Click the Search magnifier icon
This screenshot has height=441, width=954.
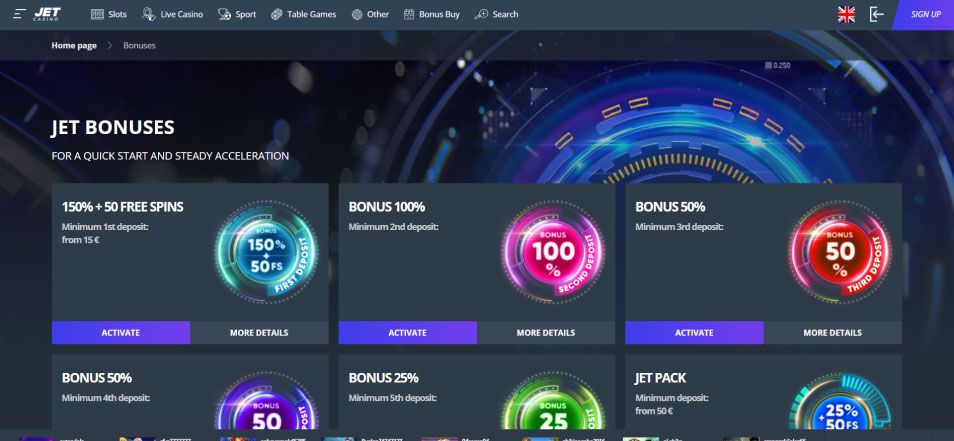coord(481,14)
